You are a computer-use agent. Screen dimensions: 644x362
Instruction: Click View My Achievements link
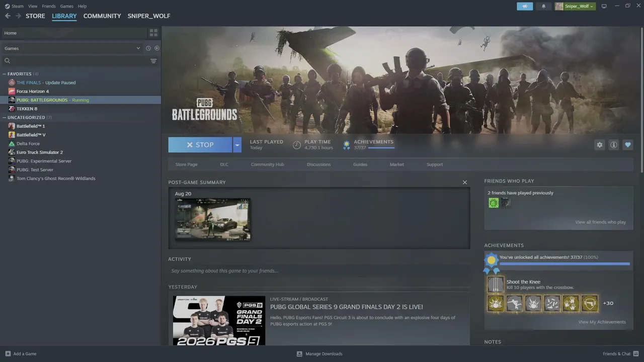pos(602,322)
